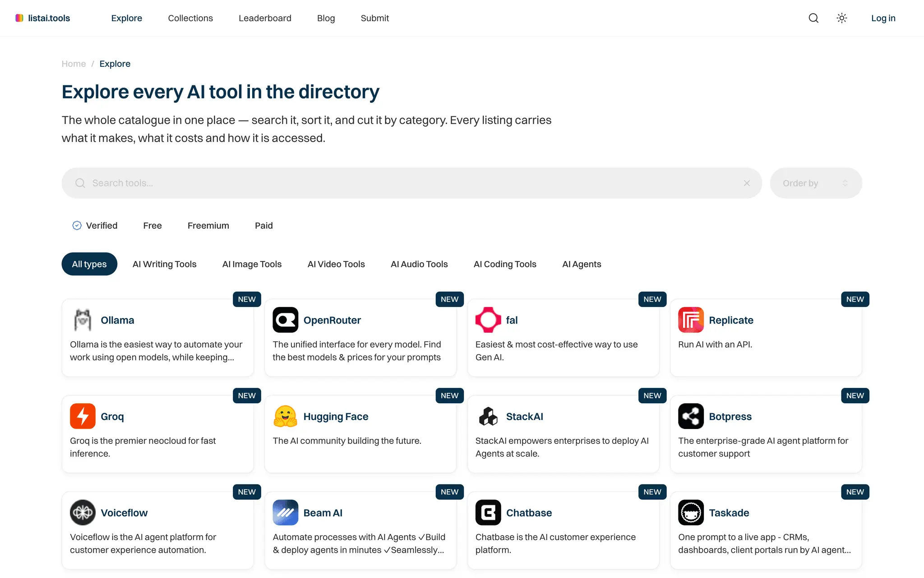Click the NEW badge on Replicate card

(855, 299)
